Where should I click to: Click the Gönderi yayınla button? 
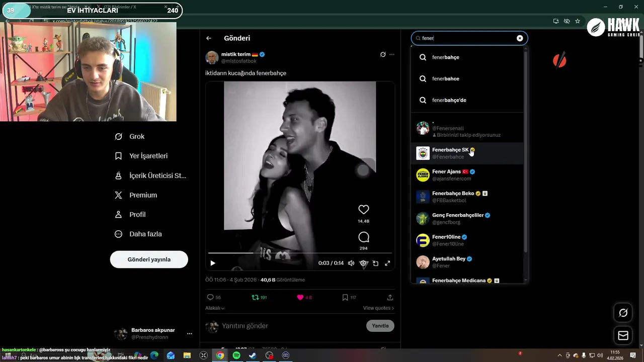click(x=149, y=259)
